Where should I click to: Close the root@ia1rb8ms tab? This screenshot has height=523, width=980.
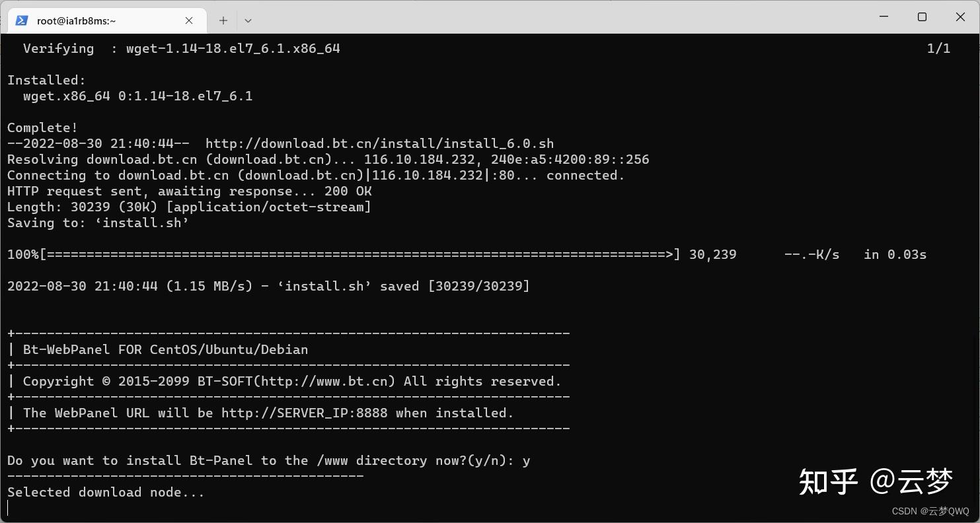click(189, 20)
